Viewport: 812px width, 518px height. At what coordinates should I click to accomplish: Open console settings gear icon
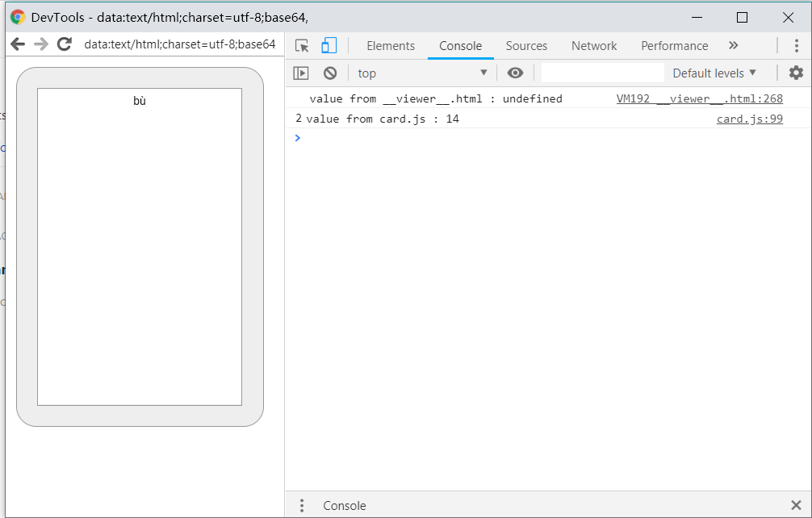tap(796, 73)
